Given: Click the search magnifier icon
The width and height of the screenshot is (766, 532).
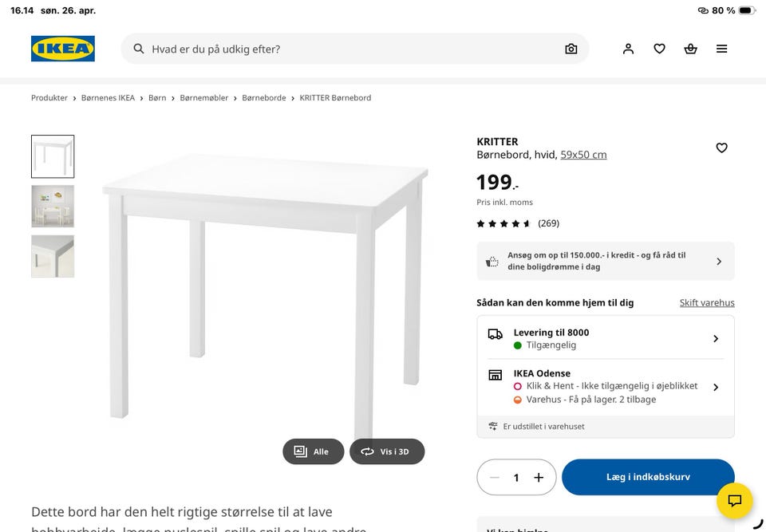Looking at the screenshot, I should coord(139,49).
